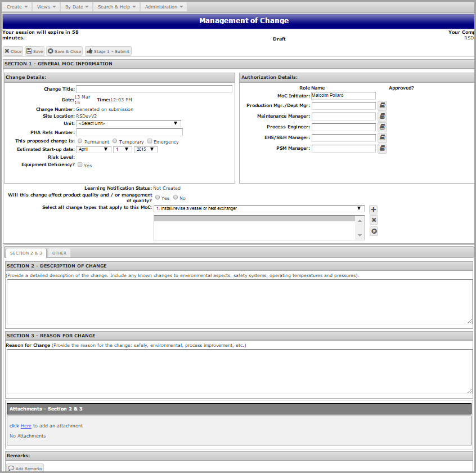Open the change types dropdown list
This screenshot has height=473, width=476.
(259, 208)
